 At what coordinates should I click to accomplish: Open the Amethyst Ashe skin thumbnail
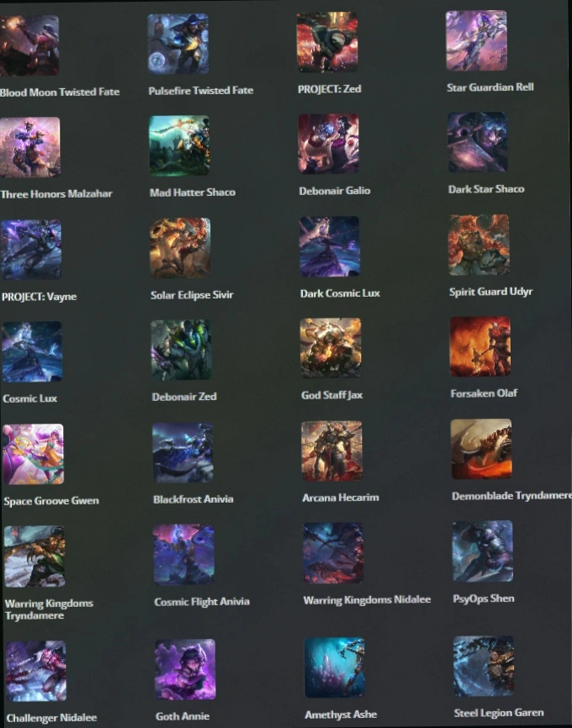pyautogui.click(x=335, y=667)
